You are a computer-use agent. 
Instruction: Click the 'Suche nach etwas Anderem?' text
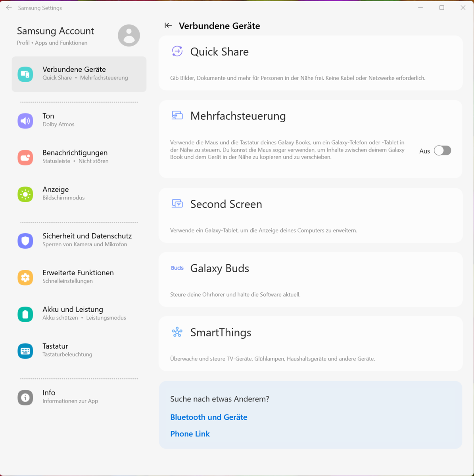220,399
